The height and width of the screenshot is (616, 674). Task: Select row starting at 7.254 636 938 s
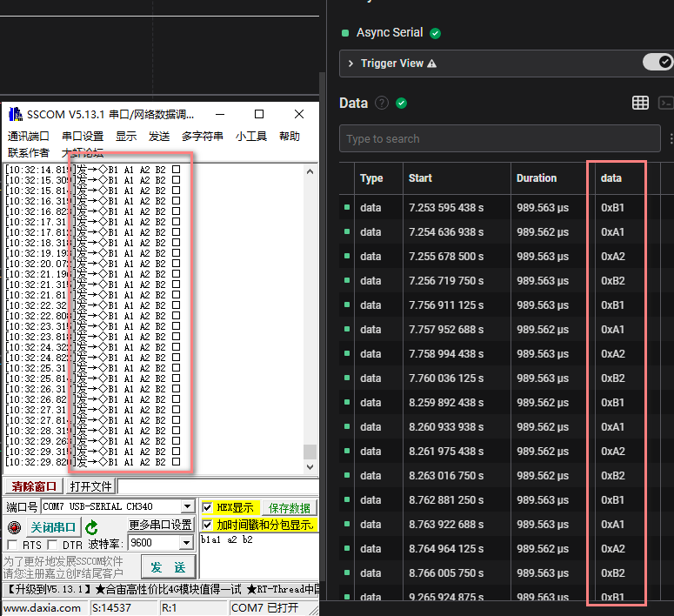(x=506, y=231)
